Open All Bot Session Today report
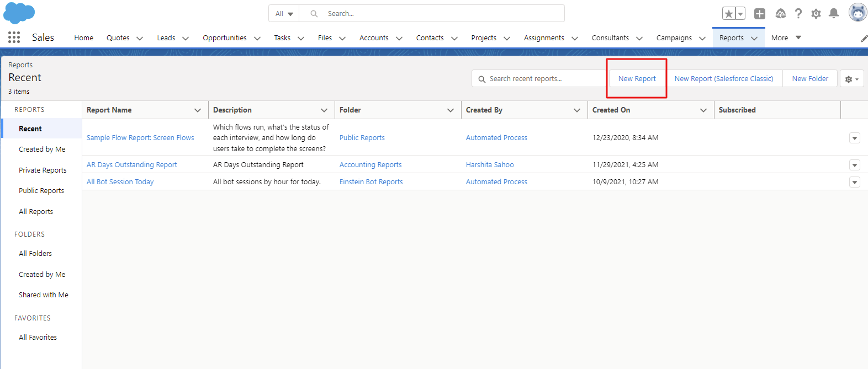 click(x=120, y=182)
